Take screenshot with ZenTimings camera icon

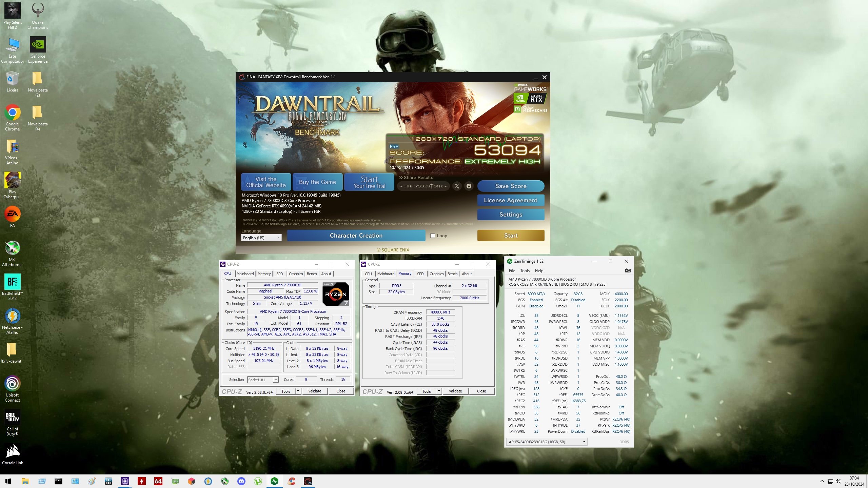(x=628, y=270)
